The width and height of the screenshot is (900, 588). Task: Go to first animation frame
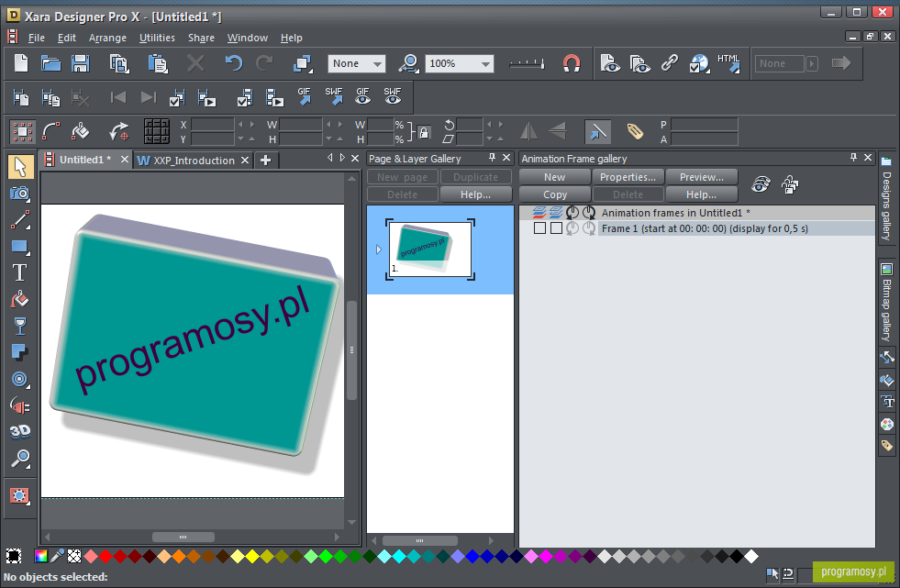coord(118,97)
